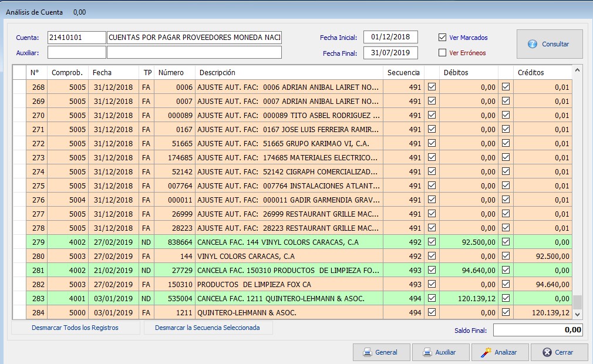Click the vertical scrollbar thumb

(577, 302)
